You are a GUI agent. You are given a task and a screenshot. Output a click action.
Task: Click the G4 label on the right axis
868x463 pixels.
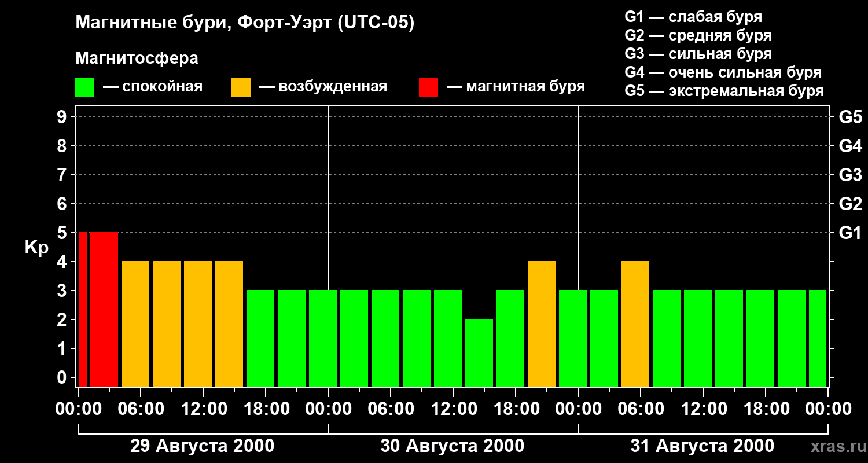click(x=850, y=146)
